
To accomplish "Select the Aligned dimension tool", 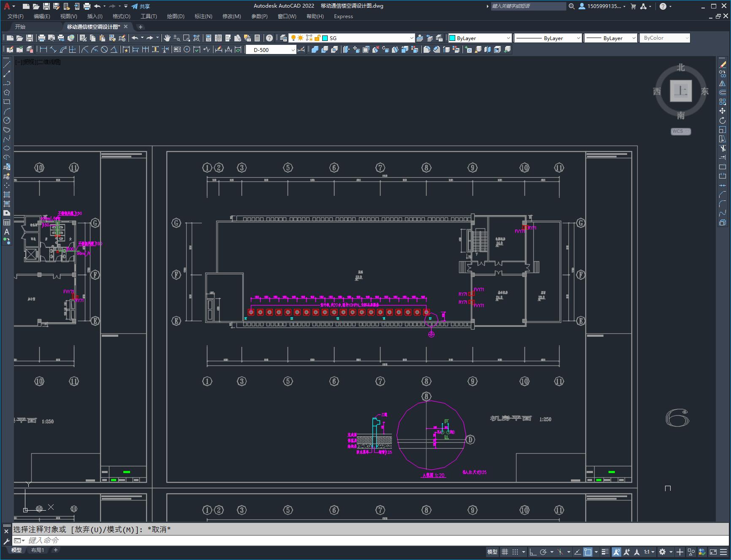I will pos(53,49).
